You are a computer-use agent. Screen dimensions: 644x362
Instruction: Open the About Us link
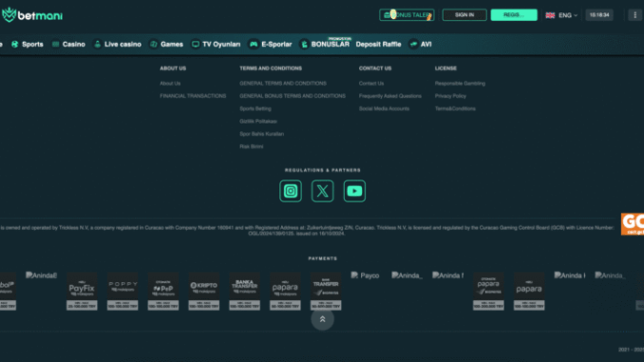[170, 84]
